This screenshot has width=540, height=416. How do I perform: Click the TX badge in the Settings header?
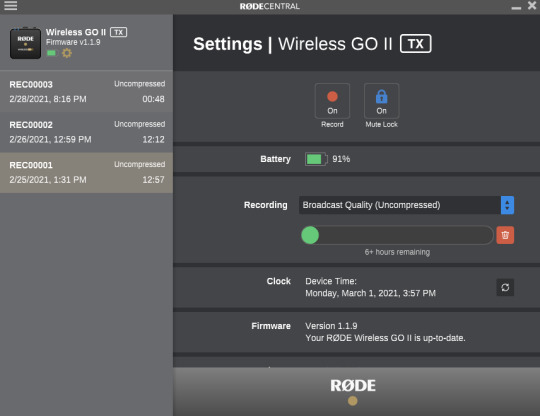pos(416,44)
